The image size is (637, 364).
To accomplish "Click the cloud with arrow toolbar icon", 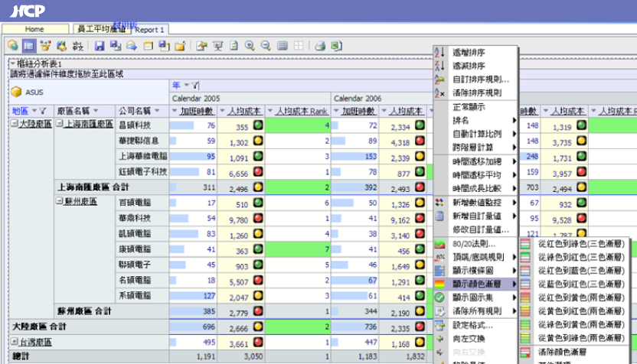I will (131, 46).
